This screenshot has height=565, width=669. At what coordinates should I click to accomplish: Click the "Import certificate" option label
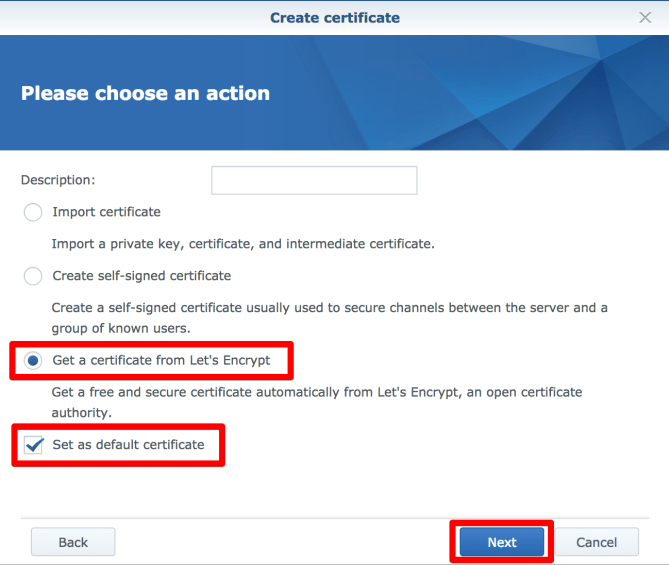click(106, 212)
